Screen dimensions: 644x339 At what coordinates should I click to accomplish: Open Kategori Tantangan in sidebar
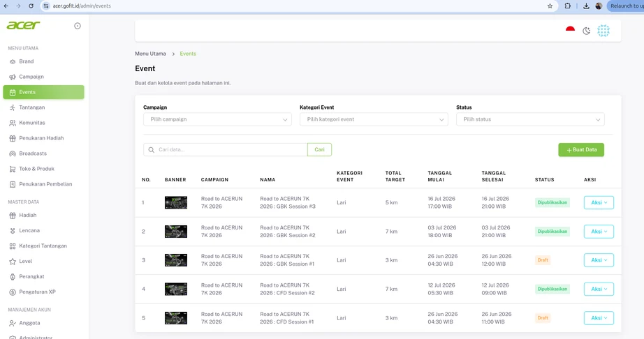click(43, 246)
